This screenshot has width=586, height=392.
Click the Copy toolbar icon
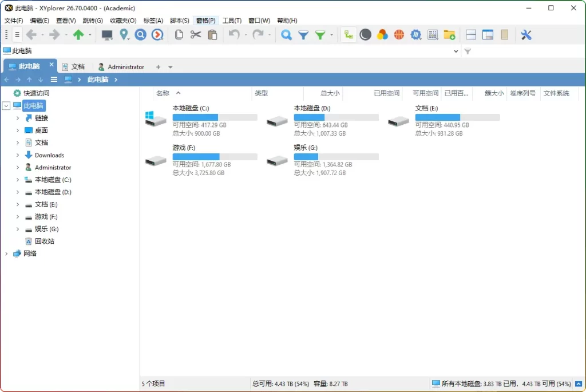click(x=179, y=35)
